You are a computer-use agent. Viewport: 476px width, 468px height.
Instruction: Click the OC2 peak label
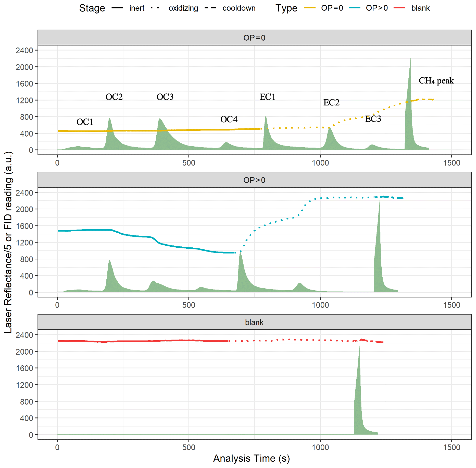click(114, 97)
